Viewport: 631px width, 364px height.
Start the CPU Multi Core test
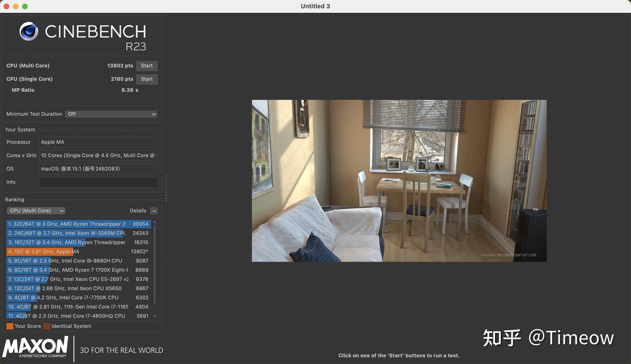147,66
